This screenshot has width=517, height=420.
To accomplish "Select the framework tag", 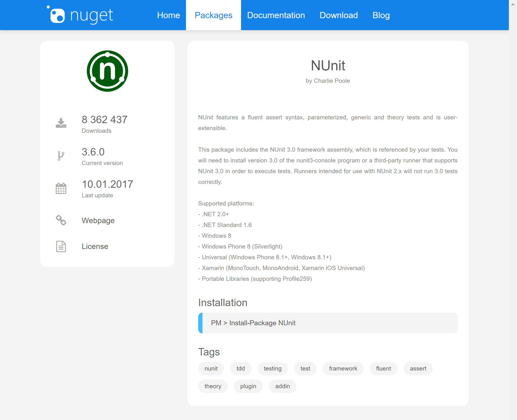I will pyautogui.click(x=343, y=369).
